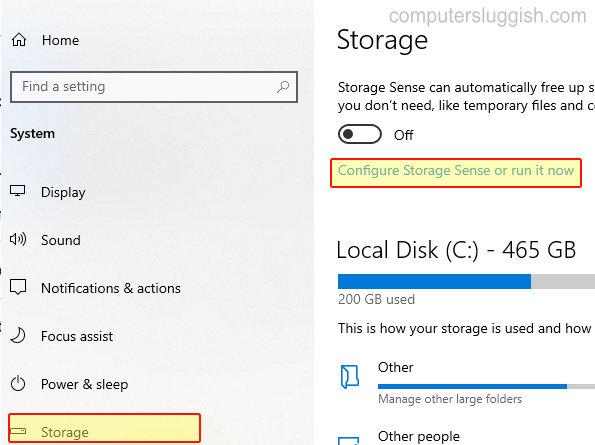595x445 pixels.
Task: Click the magnifier icon in search box
Action: [283, 87]
